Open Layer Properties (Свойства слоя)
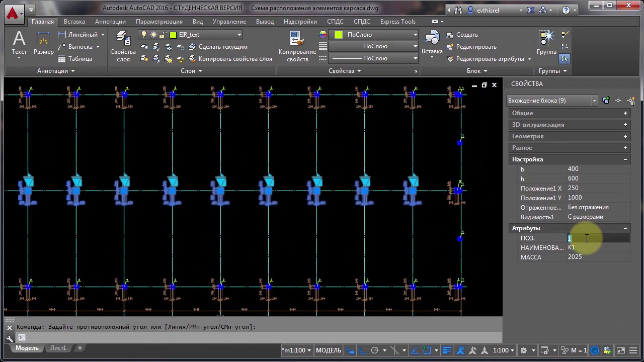The image size is (644, 362). pyautogui.click(x=123, y=46)
